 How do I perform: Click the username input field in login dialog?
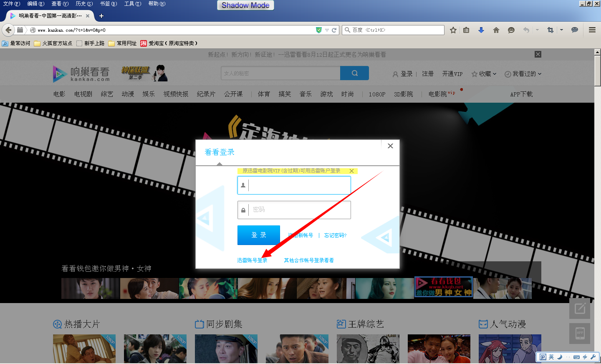point(294,185)
